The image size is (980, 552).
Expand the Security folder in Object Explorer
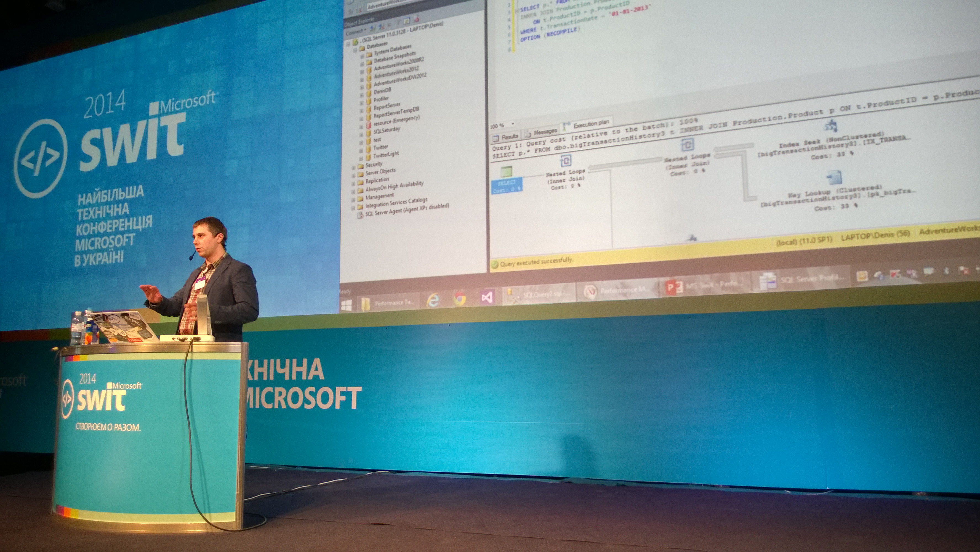tap(353, 168)
